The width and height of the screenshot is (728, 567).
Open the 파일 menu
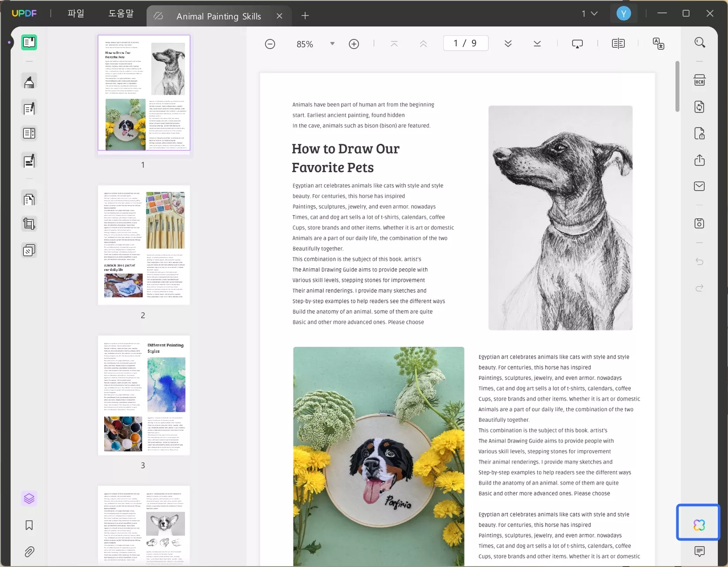(76, 14)
